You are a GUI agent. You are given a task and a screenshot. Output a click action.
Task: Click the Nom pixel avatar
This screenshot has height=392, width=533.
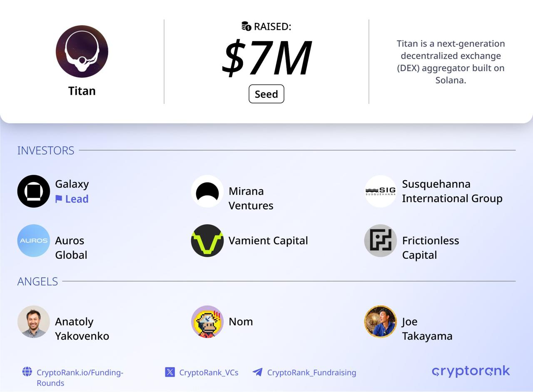pos(207,322)
